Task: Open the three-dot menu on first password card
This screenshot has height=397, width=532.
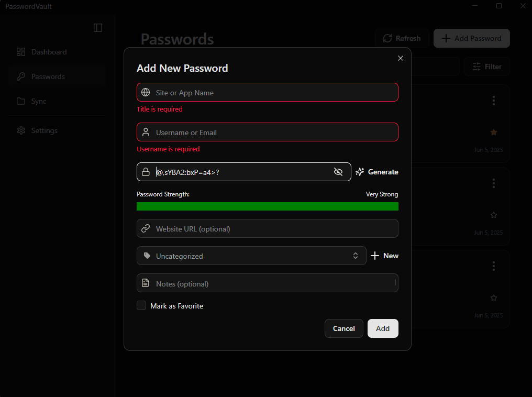Action: pos(493,101)
